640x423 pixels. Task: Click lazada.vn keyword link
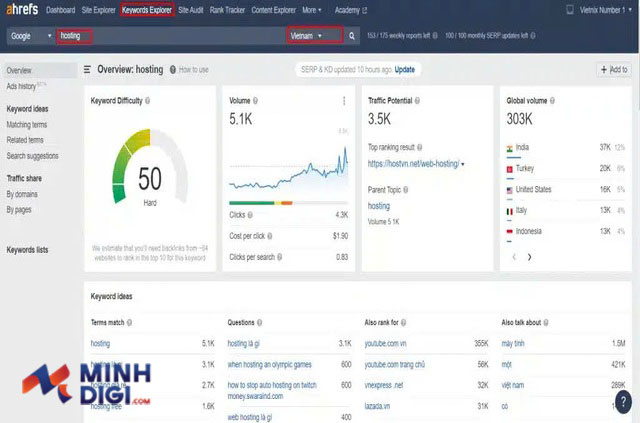[x=377, y=406]
